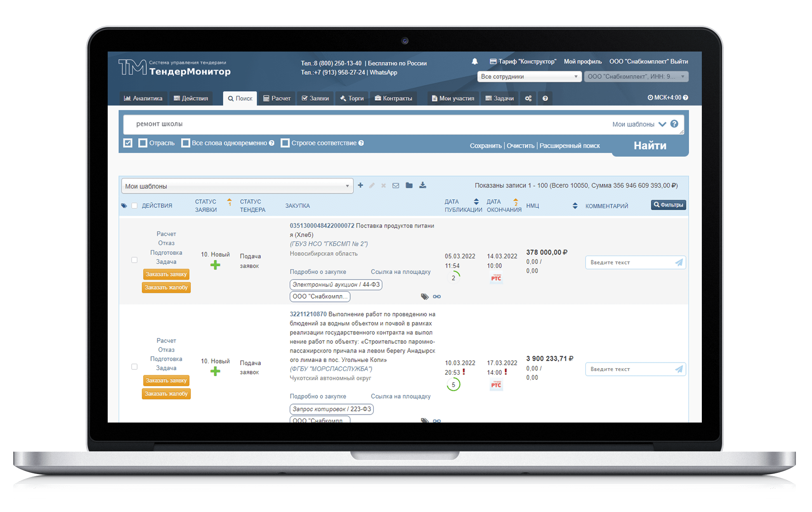Screen dimensions: 812x512
Task: Click Ссылка на площадку in 32211210870 row
Action: [401, 397]
